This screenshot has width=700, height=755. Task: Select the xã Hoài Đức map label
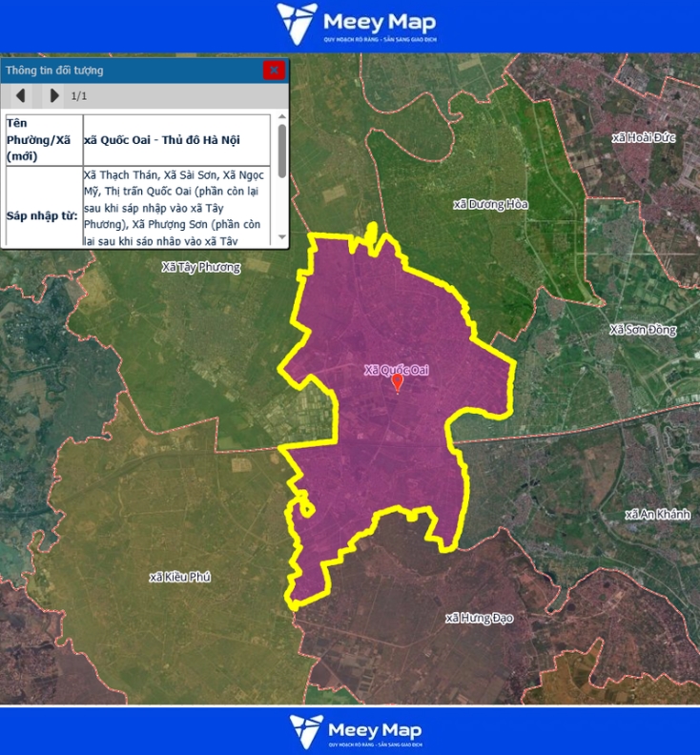click(644, 137)
